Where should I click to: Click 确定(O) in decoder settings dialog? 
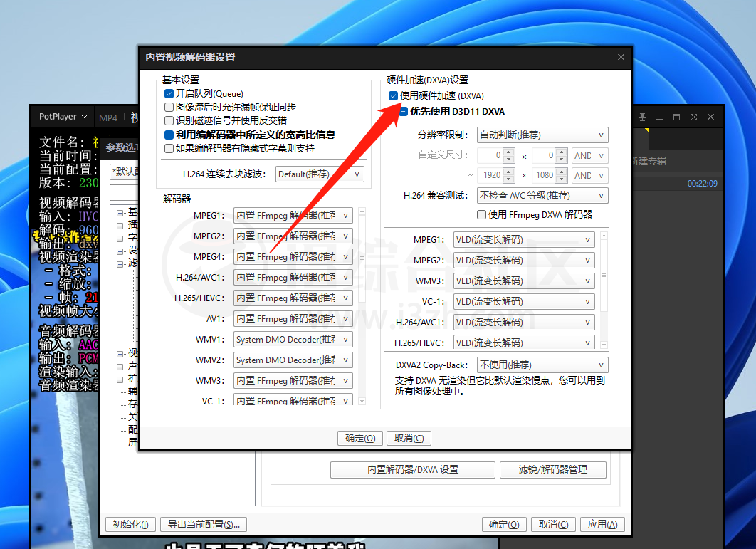360,438
